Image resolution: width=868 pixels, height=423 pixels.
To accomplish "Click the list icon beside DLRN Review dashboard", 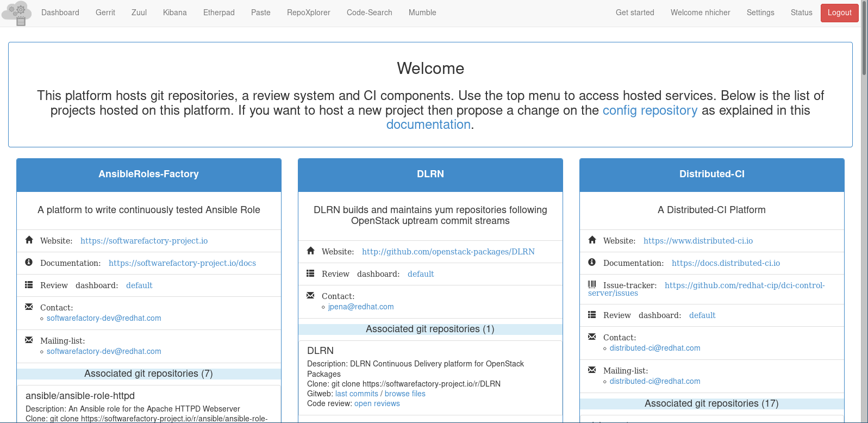I will [x=310, y=273].
